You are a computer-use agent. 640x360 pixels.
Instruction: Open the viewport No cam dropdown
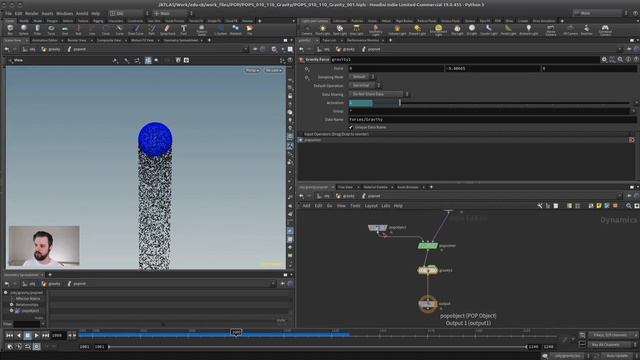(273, 70)
